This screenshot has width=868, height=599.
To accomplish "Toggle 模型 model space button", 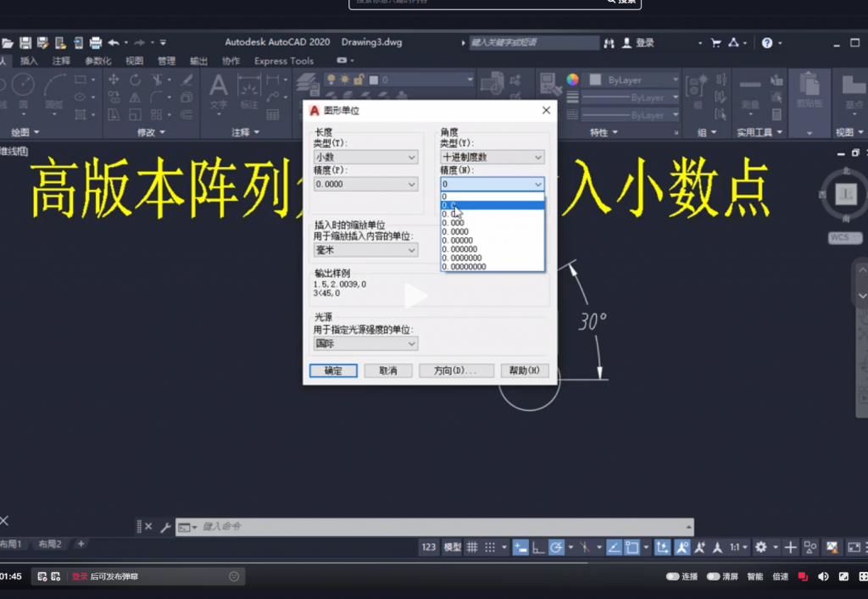I will [453, 547].
